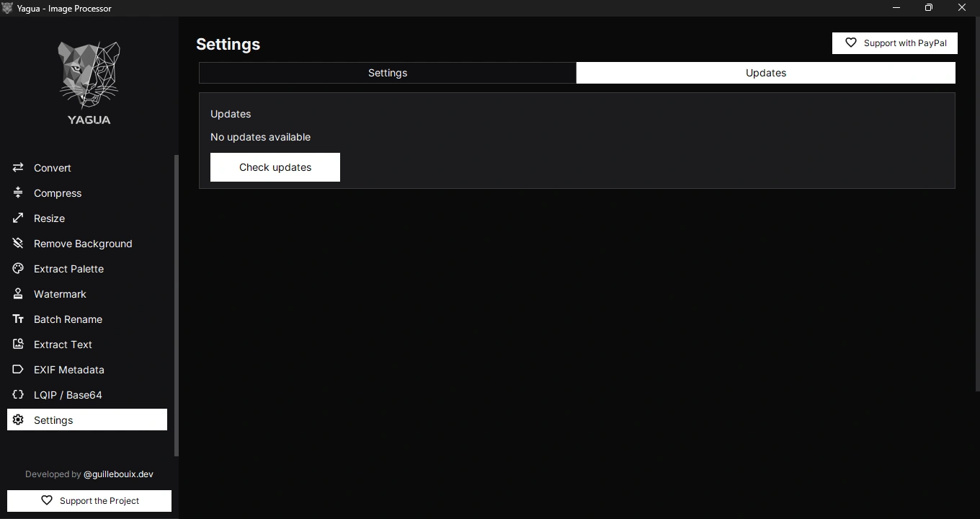Click the Yagua app icon in title bar

click(x=7, y=8)
